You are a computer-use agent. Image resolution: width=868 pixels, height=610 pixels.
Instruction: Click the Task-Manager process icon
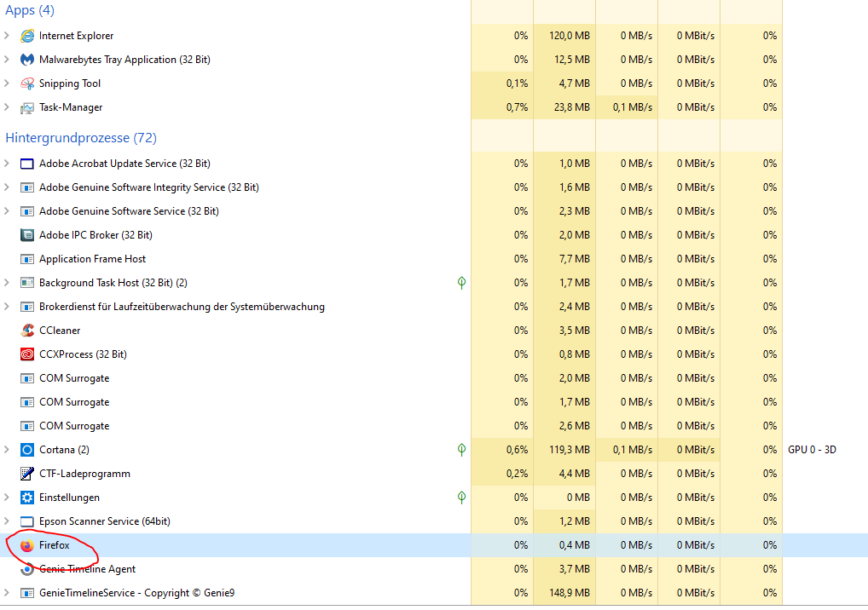coord(27,108)
